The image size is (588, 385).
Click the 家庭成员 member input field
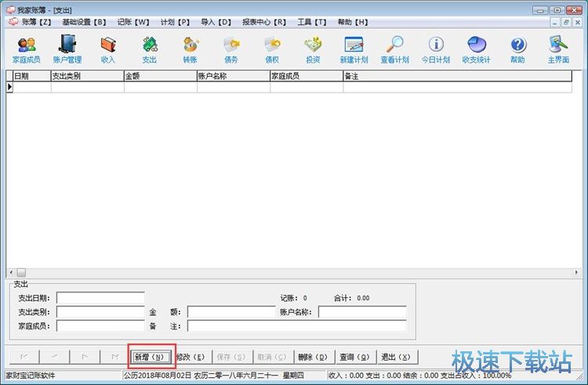tap(100, 325)
